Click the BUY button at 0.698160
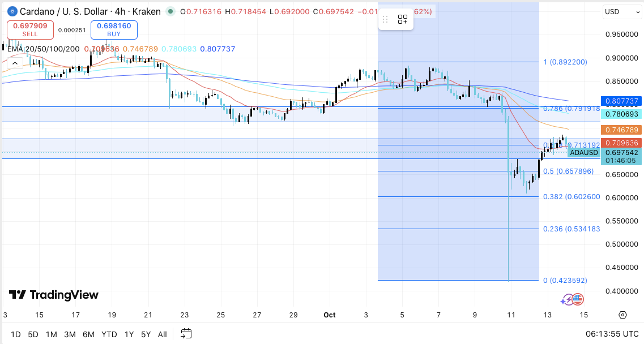The width and height of the screenshot is (644, 344). pos(113,29)
